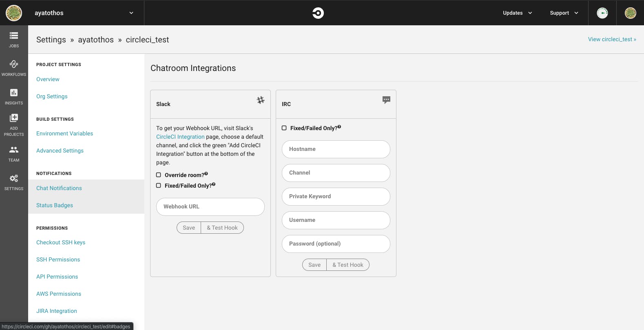The width and height of the screenshot is (644, 330).
Task: Open Status Badges settings
Action: tap(55, 205)
